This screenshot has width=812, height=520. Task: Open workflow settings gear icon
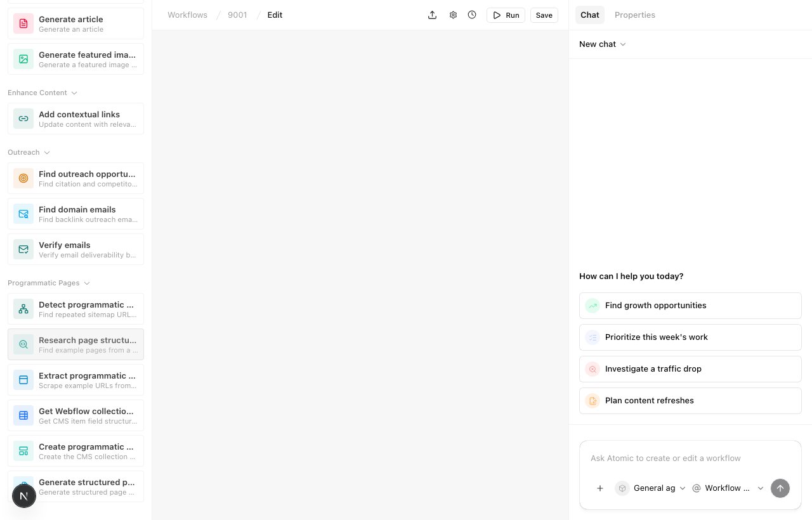click(453, 15)
